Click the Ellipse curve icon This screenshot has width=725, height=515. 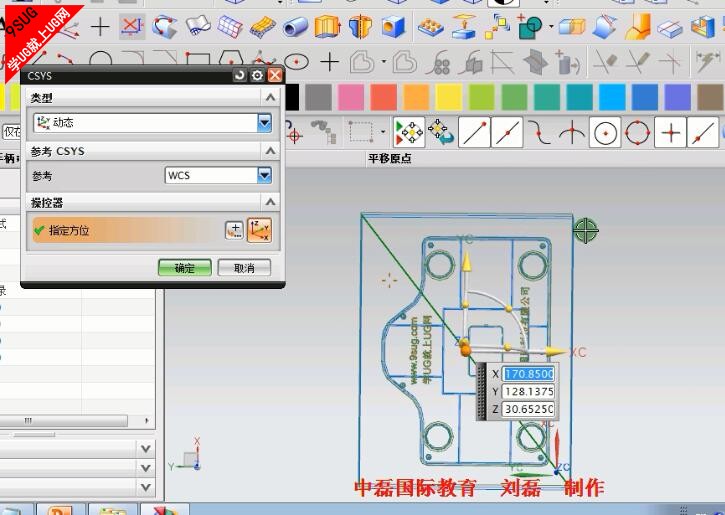point(296,61)
